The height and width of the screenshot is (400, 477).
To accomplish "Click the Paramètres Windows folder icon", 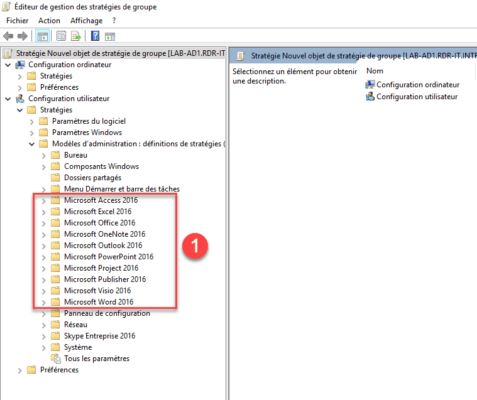I will 43,132.
